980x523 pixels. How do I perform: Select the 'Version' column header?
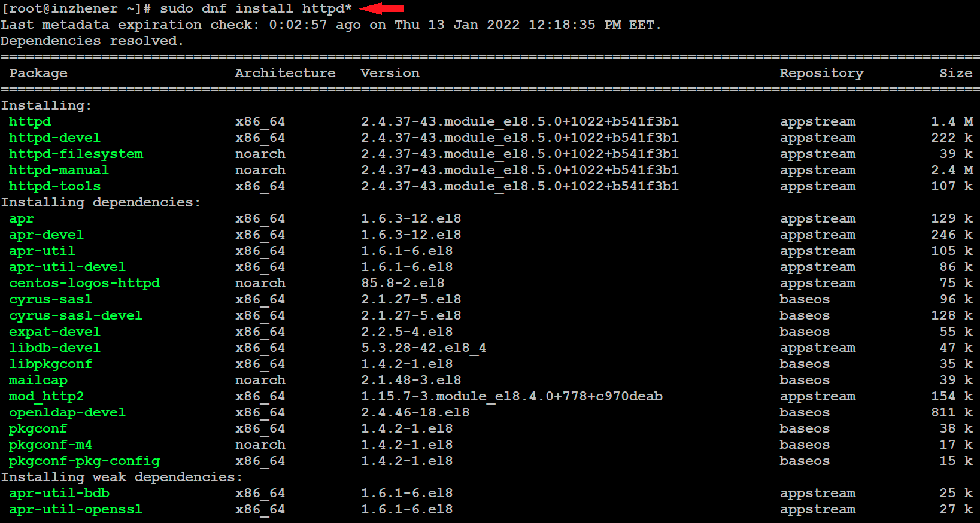pyautogui.click(x=390, y=73)
